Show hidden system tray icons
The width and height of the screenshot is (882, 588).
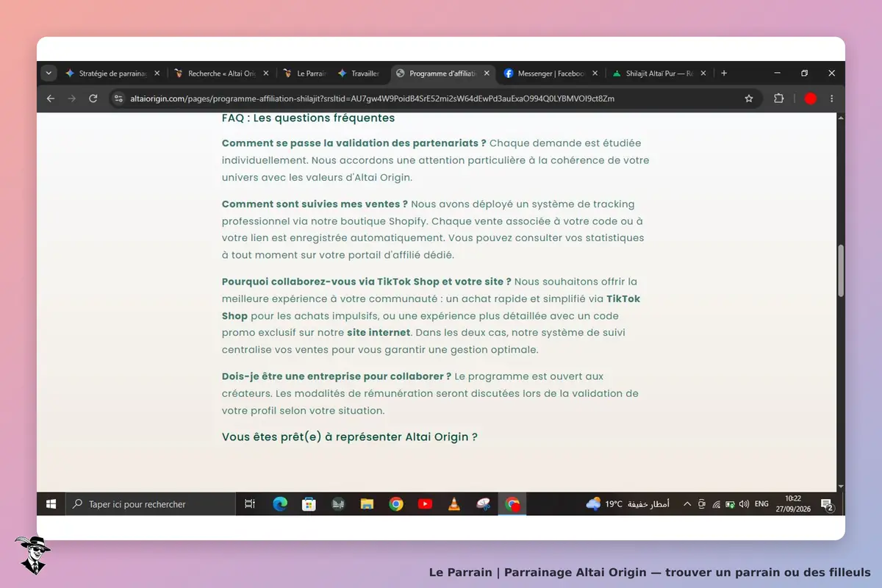687,504
